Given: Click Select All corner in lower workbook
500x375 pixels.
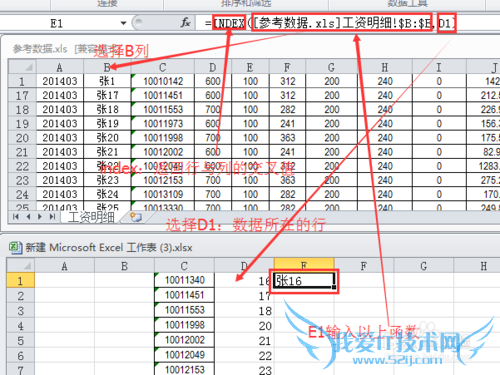Looking at the screenshot, I should 20,266.
